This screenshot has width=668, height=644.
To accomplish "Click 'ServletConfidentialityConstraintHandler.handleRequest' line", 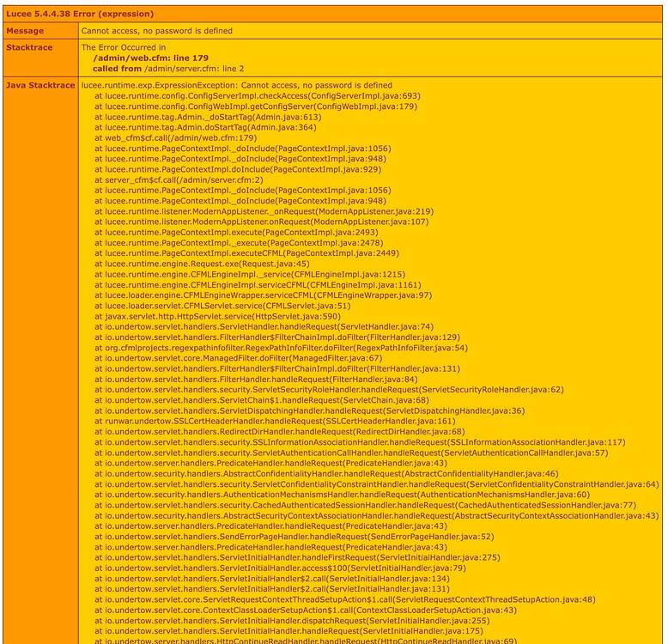I will click(377, 484).
